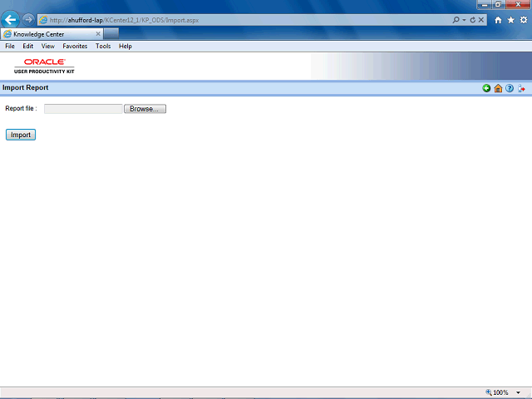Open the Favorites menu
The width and height of the screenshot is (532, 399).
point(75,47)
